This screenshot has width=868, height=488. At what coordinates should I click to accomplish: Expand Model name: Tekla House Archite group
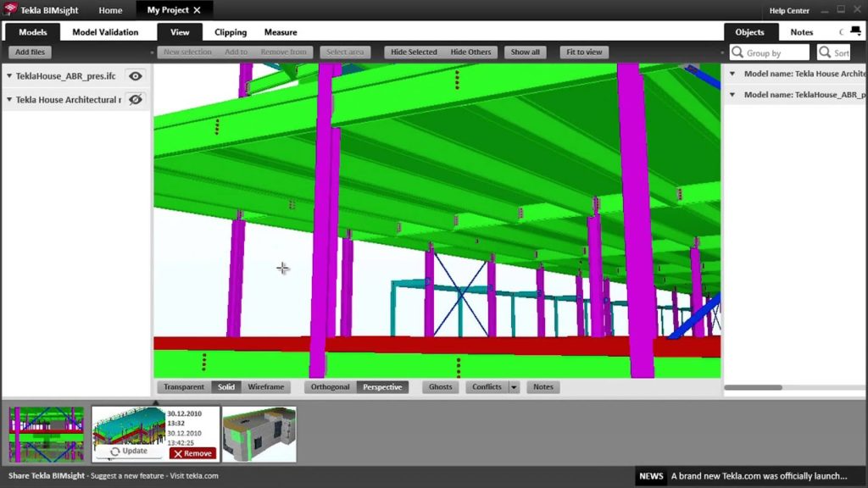click(732, 74)
